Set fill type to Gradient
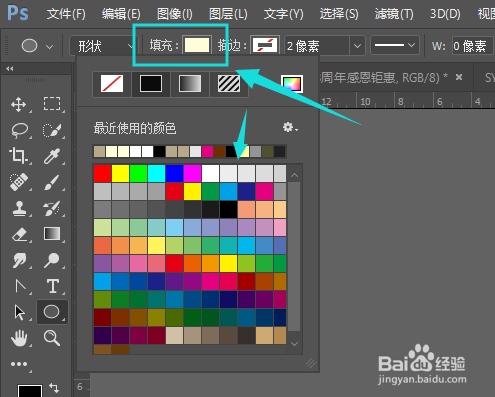 [x=190, y=83]
